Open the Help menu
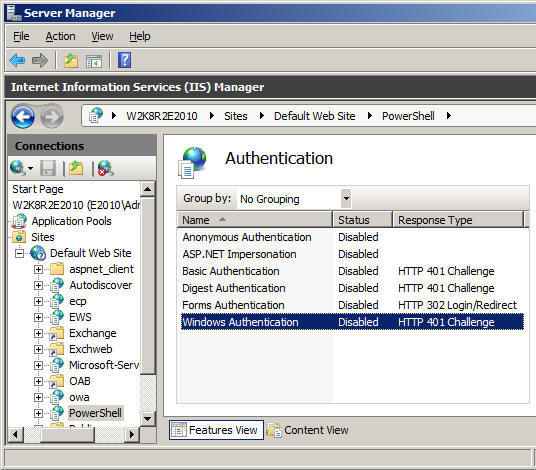 139,36
